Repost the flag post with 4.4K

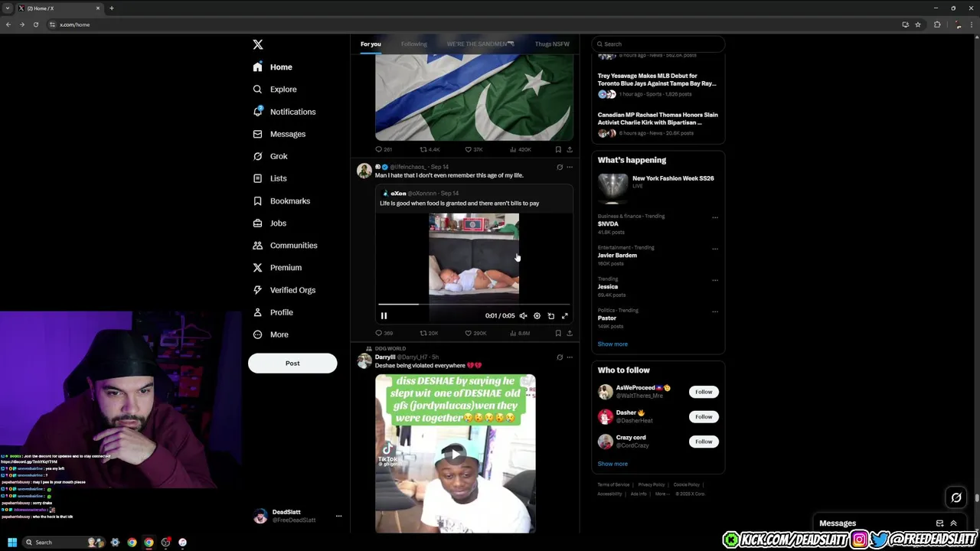pos(430,150)
